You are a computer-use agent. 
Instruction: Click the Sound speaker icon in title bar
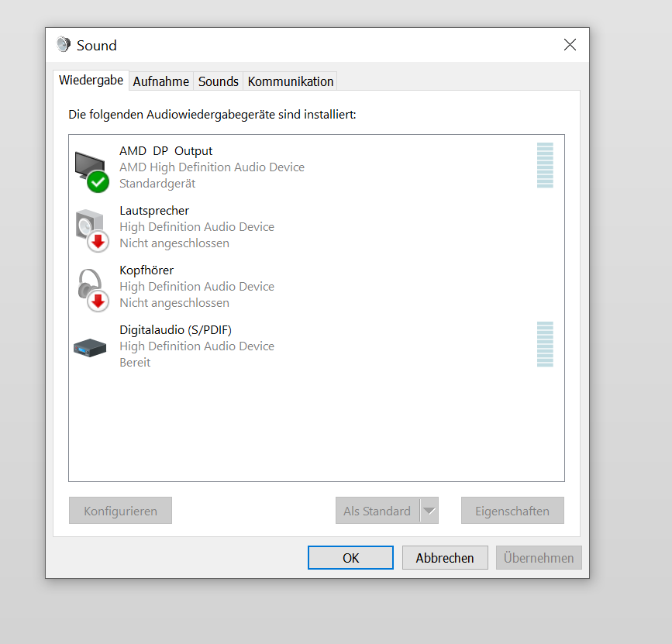point(64,45)
